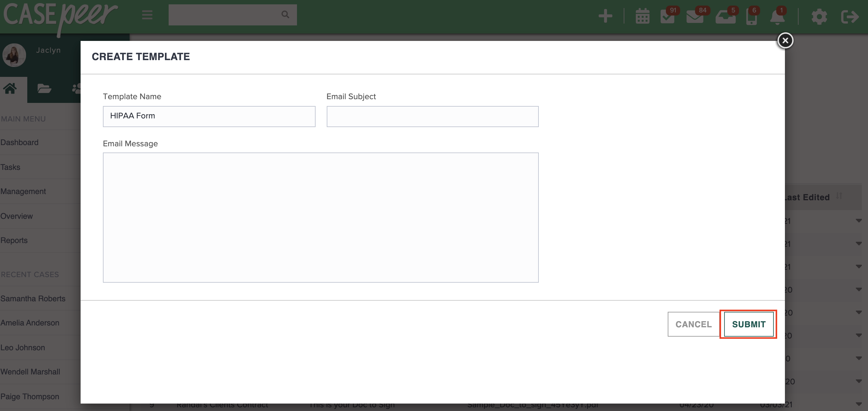Create a new item with the plus icon
The width and height of the screenshot is (868, 411).
(605, 16)
